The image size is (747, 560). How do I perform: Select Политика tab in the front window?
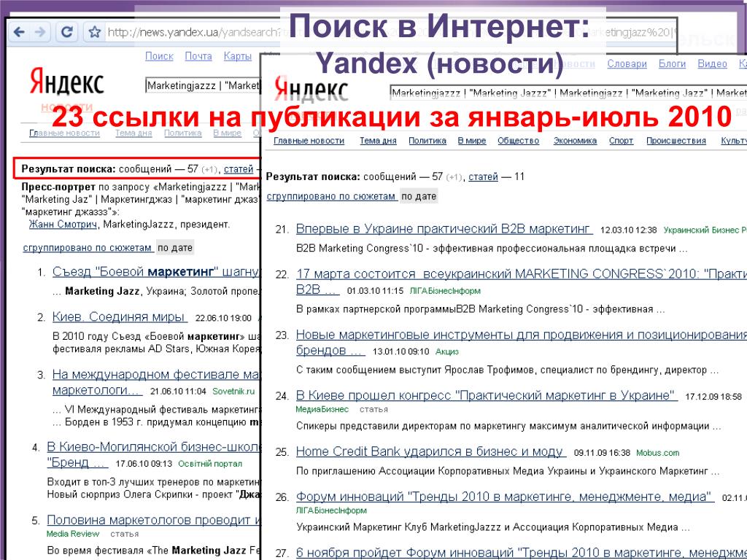click(x=427, y=141)
